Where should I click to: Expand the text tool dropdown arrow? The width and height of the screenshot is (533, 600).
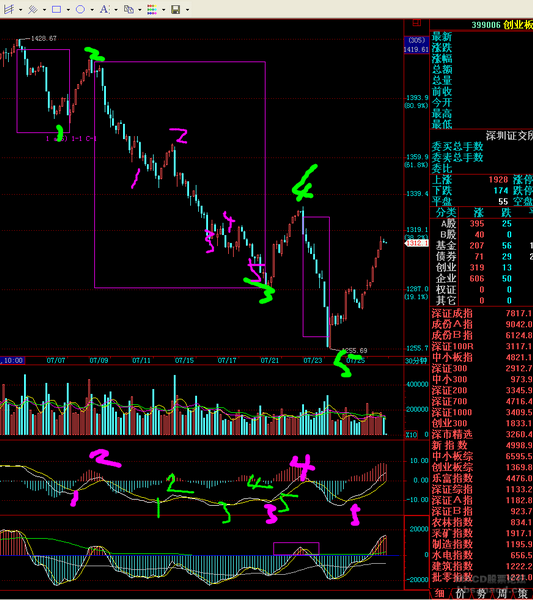tap(116, 10)
